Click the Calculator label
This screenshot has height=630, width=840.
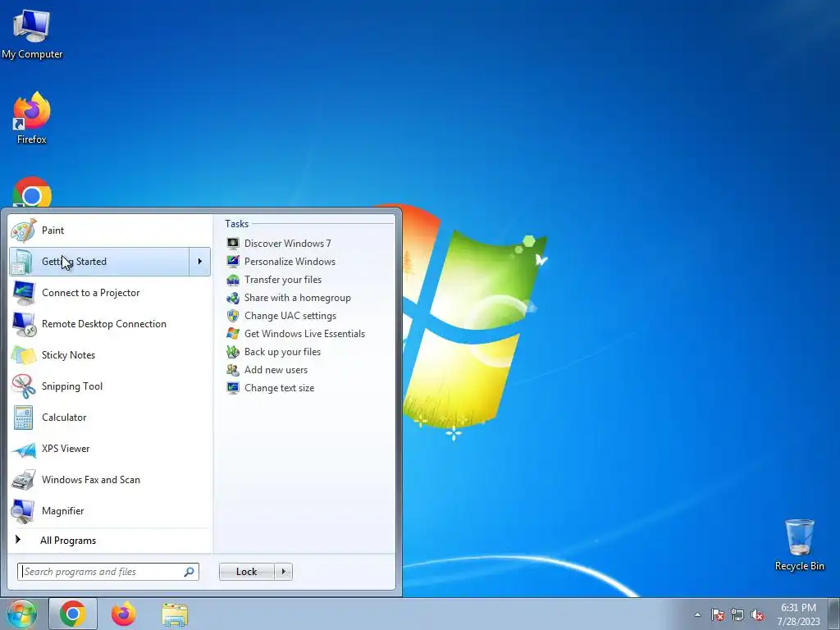[64, 418]
